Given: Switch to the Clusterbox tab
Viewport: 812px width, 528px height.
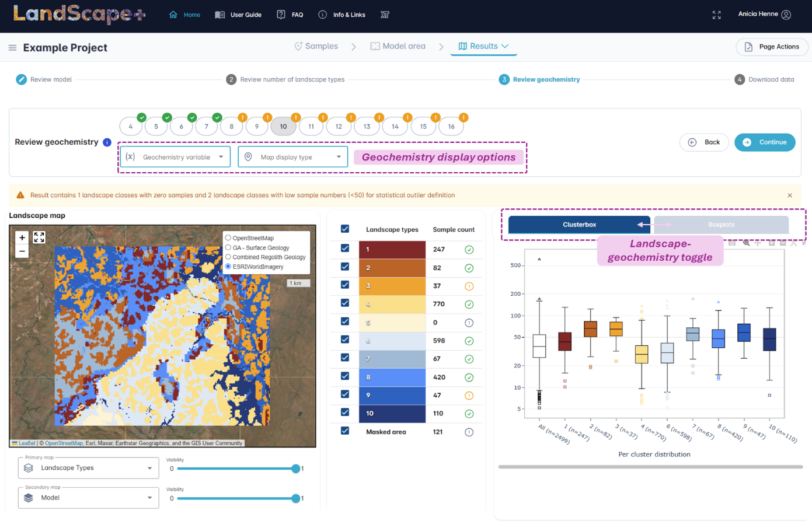Looking at the screenshot, I should coord(580,225).
